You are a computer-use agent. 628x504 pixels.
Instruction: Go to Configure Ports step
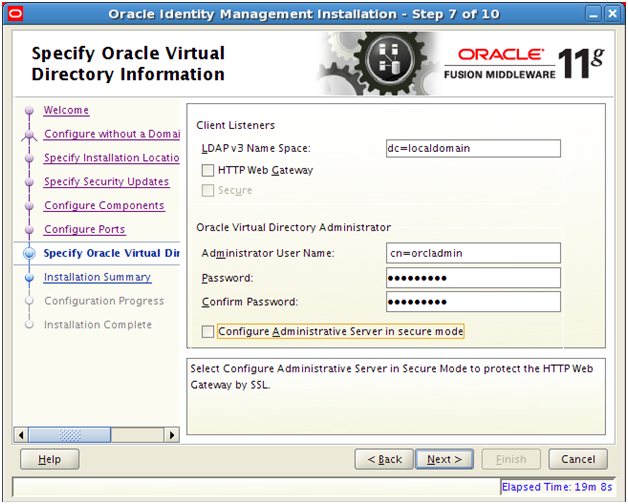point(85,229)
